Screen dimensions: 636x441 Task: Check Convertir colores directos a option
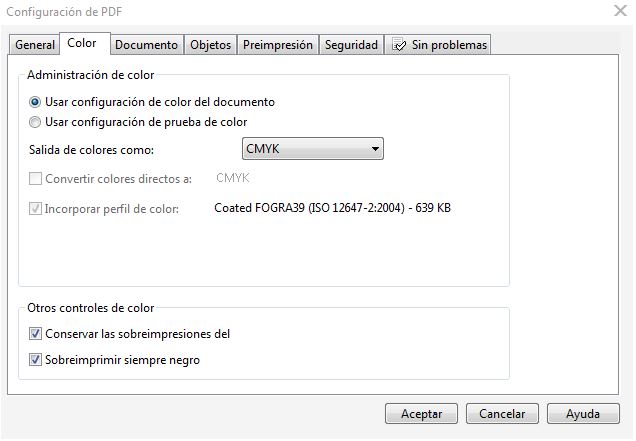[35, 179]
